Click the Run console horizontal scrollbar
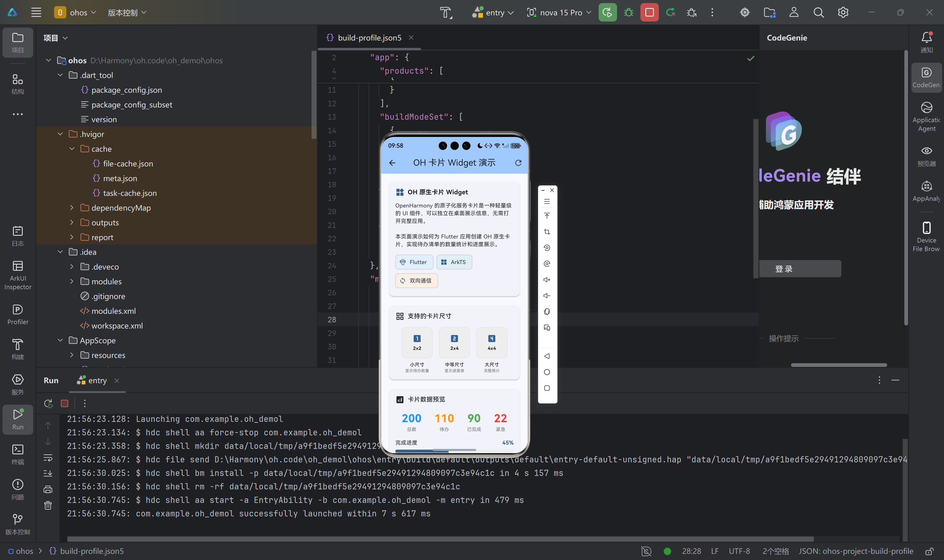944x560 pixels. pyautogui.click(x=440, y=539)
